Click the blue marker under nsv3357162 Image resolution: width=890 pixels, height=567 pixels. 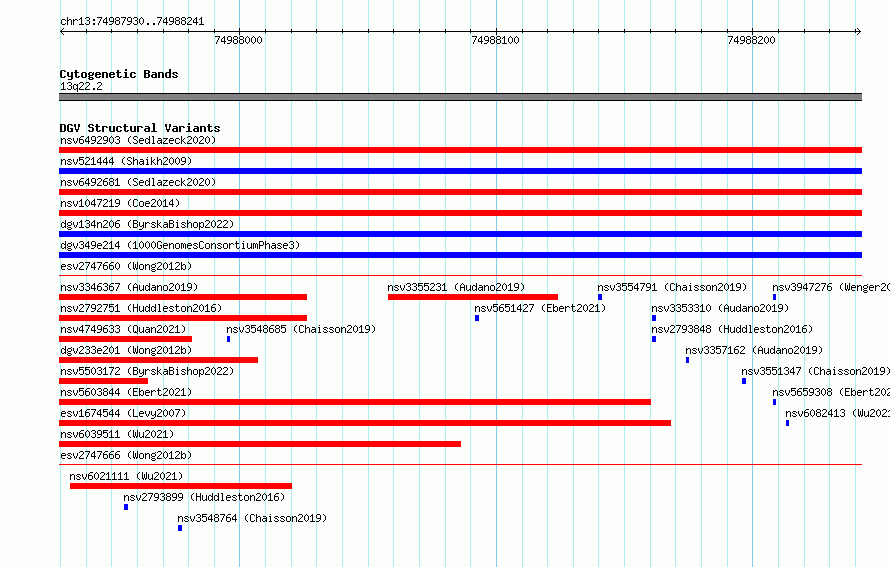687,360
